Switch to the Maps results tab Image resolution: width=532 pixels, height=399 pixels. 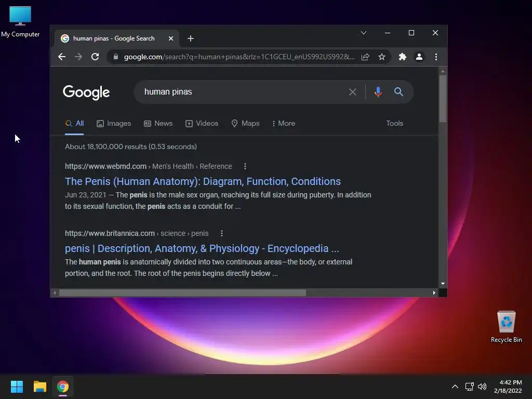[245, 124]
